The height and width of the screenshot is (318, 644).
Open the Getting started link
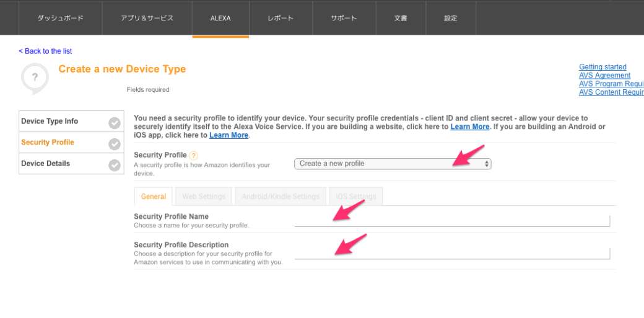click(603, 67)
